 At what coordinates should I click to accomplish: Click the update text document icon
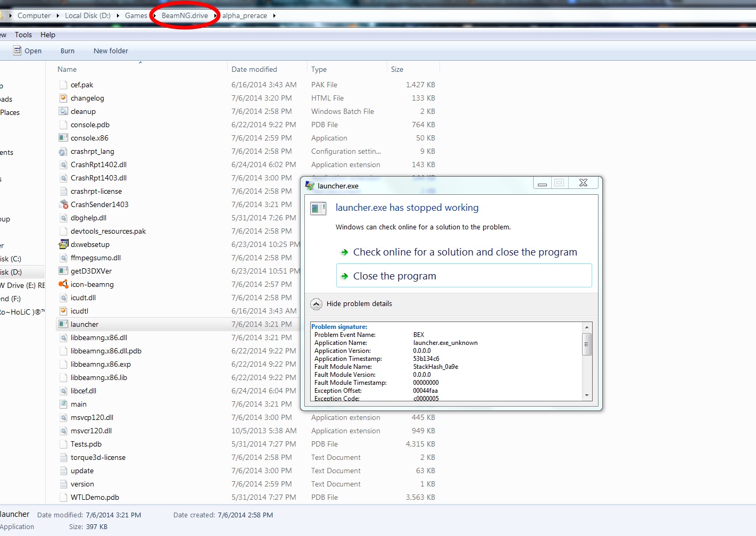pyautogui.click(x=63, y=471)
